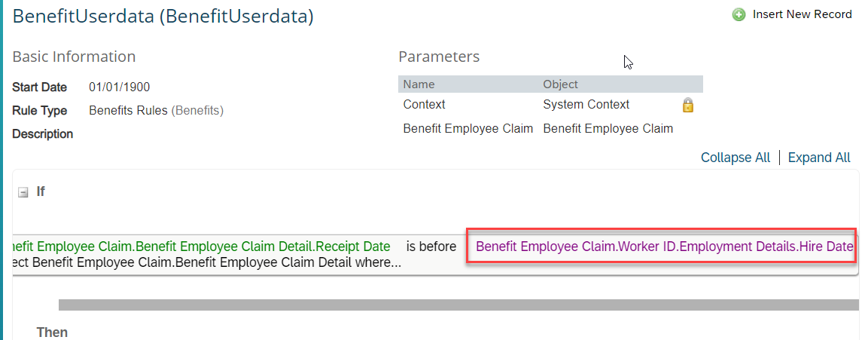The width and height of the screenshot is (868, 340).
Task: Collapse the If section with minus icon
Action: [23, 192]
